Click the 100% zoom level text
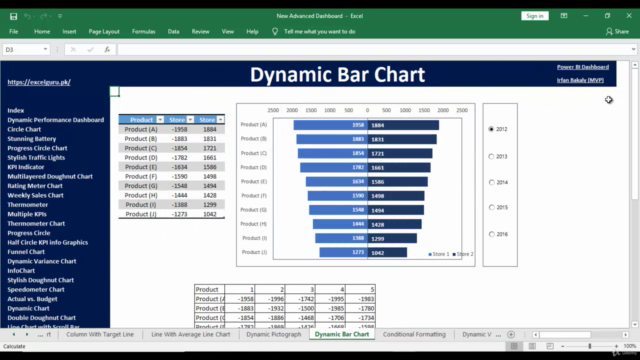The image size is (640, 360). click(630, 346)
